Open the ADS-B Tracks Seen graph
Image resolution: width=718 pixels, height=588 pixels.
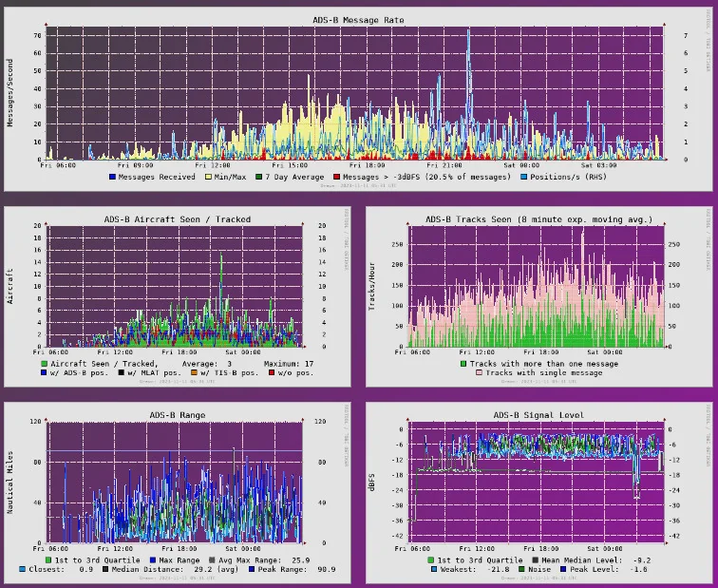(538, 296)
